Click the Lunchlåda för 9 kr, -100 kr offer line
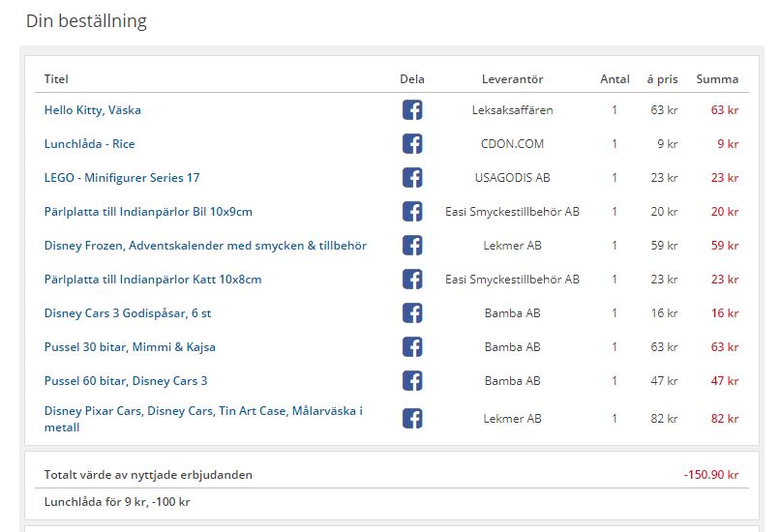The height and width of the screenshot is (532, 781). pos(117,502)
